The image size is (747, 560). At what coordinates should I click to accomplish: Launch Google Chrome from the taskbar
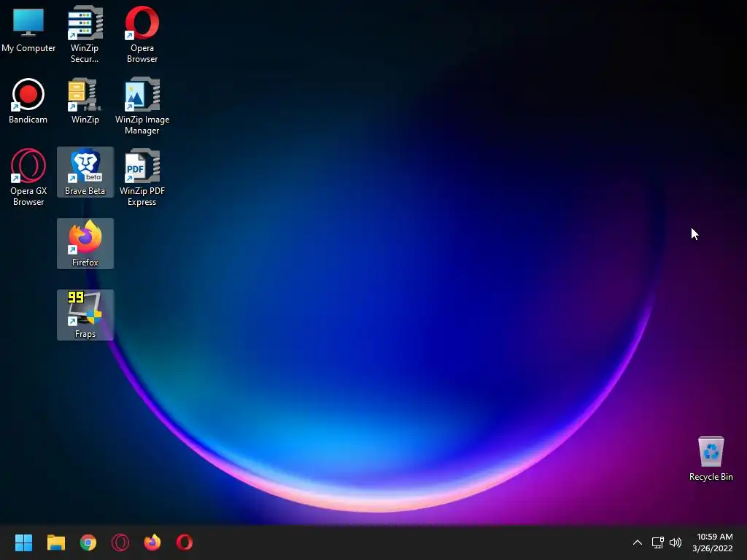(88, 542)
